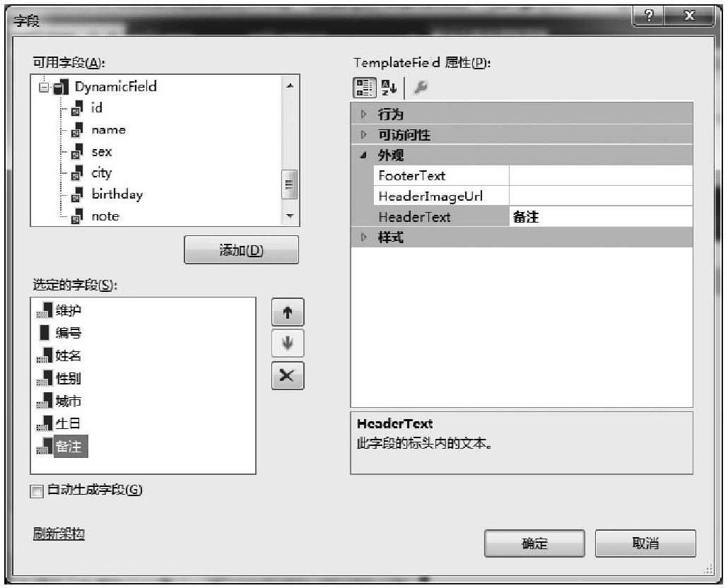Click the help question mark button

[x=649, y=16]
